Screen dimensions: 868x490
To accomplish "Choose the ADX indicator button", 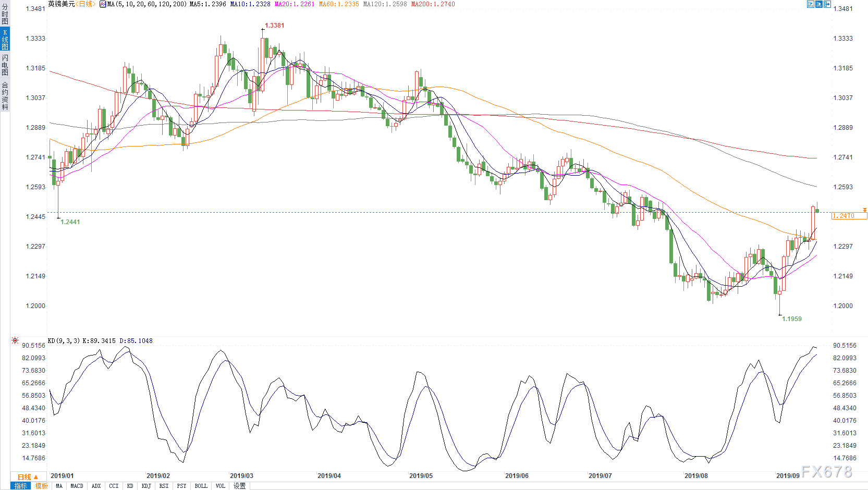I will [x=96, y=486].
